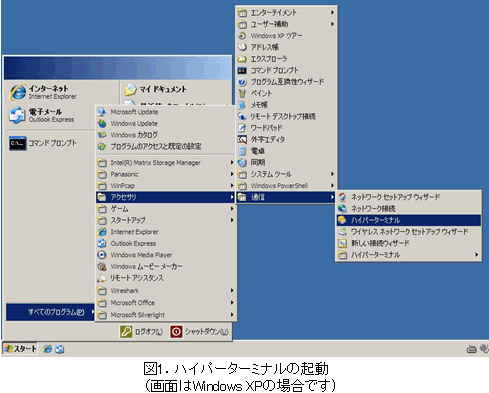Expand the エンターテイメント submenu arrow
This screenshot has width=489, height=393.
point(332,13)
